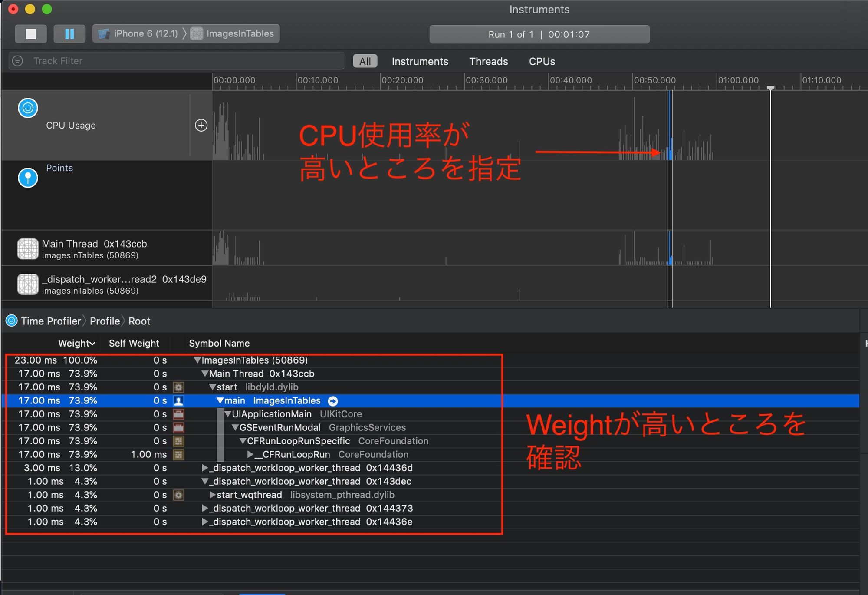The width and height of the screenshot is (868, 595).
Task: Switch to the CPUs view
Action: tap(542, 61)
